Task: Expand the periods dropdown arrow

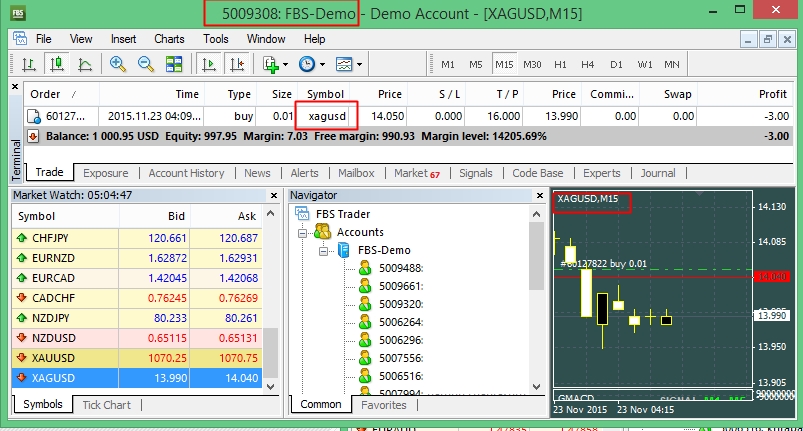Action: point(322,64)
